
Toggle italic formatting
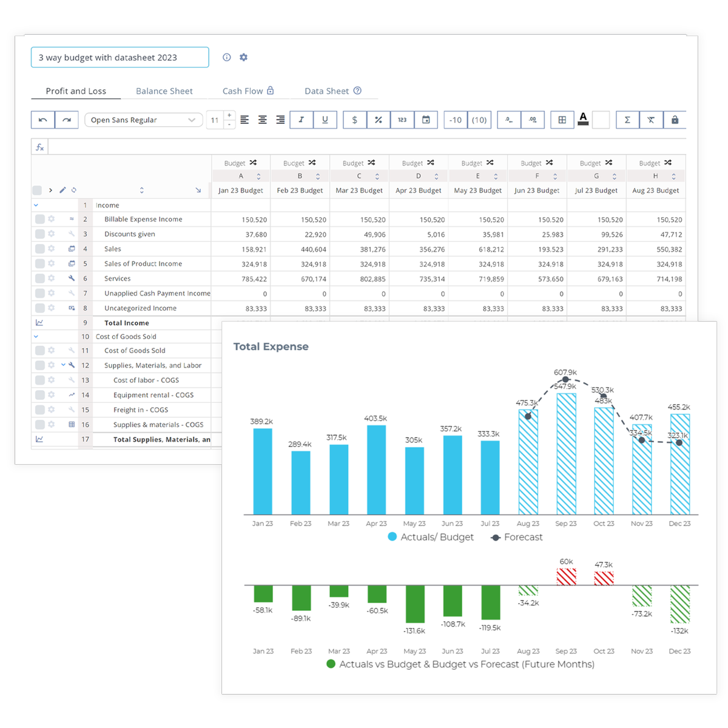302,120
